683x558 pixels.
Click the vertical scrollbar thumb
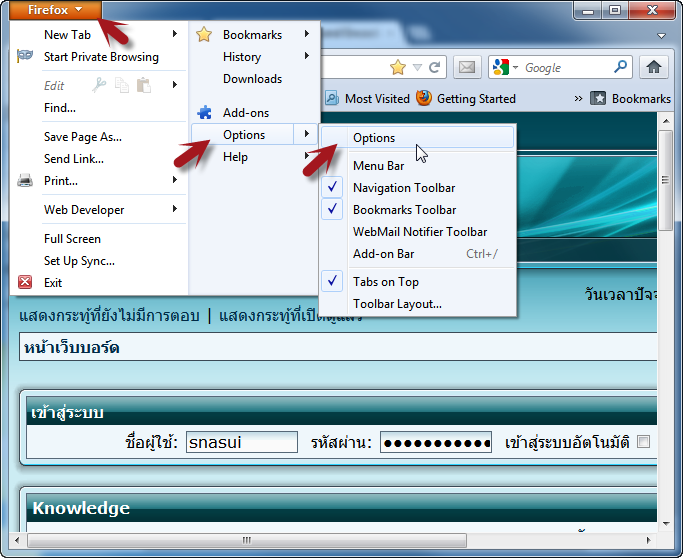(x=665, y=180)
